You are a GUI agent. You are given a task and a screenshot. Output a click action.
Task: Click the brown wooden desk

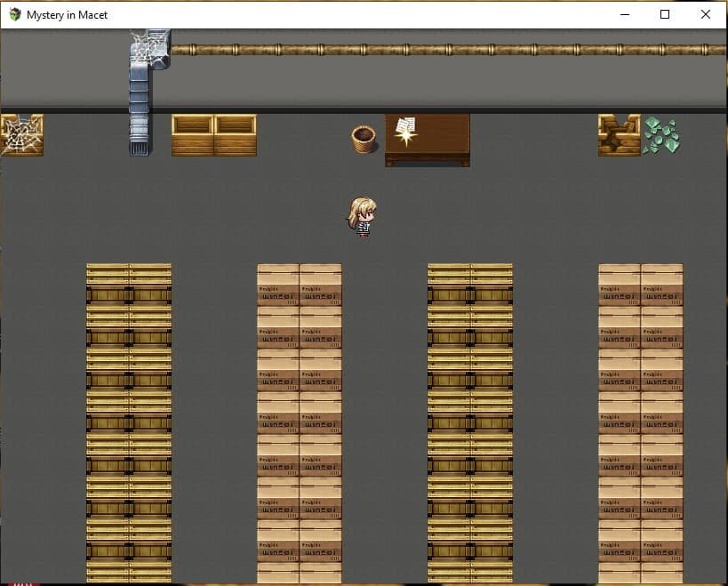[428, 140]
